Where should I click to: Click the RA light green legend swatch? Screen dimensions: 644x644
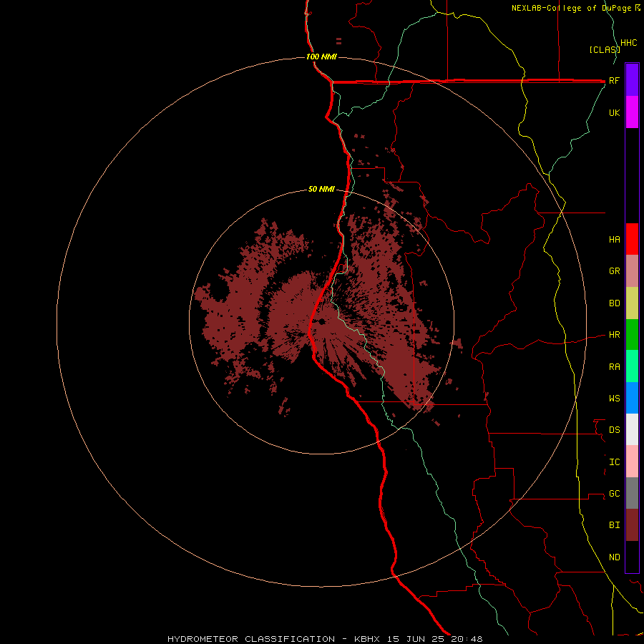coord(632,366)
